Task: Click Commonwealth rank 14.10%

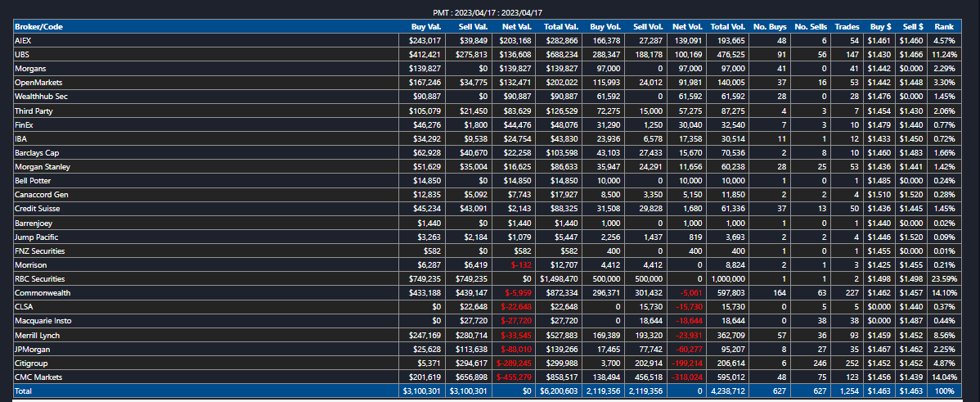Action: click(944, 292)
